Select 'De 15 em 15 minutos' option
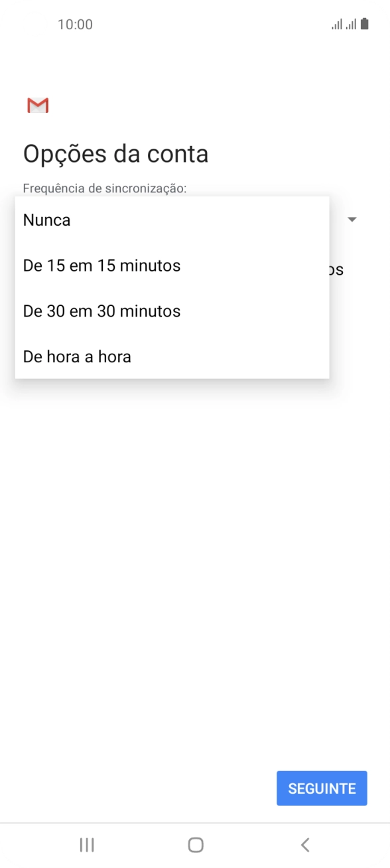390x868 pixels. click(x=101, y=265)
